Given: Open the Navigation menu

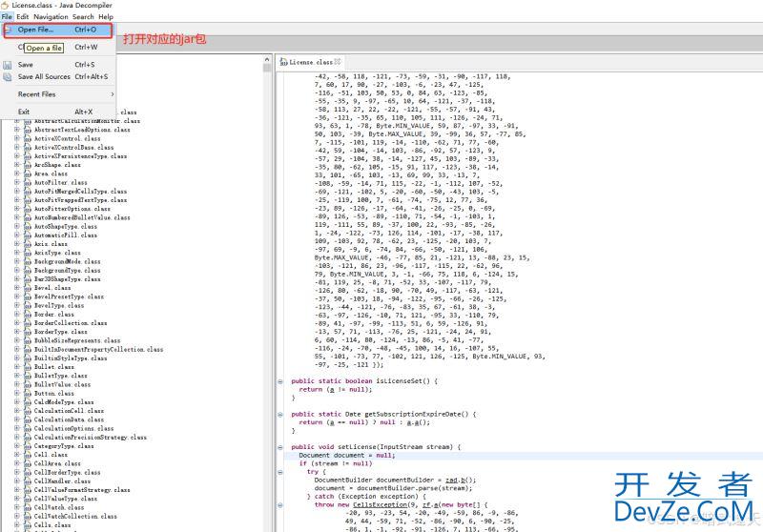Looking at the screenshot, I should click(51, 16).
